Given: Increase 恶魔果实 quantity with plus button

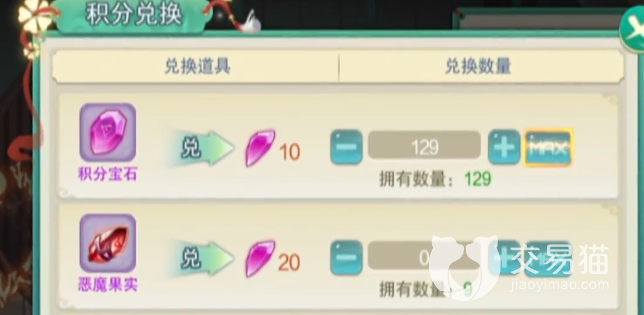Looking at the screenshot, I should click(x=504, y=257).
